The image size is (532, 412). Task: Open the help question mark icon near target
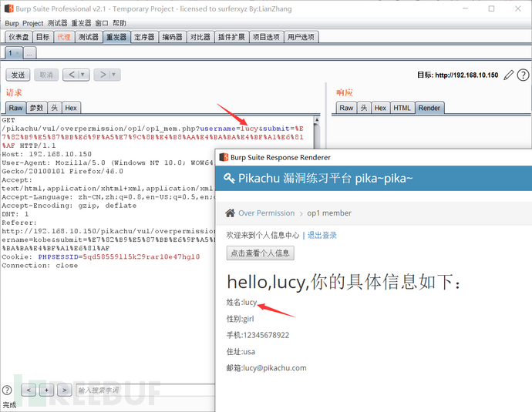(523, 75)
